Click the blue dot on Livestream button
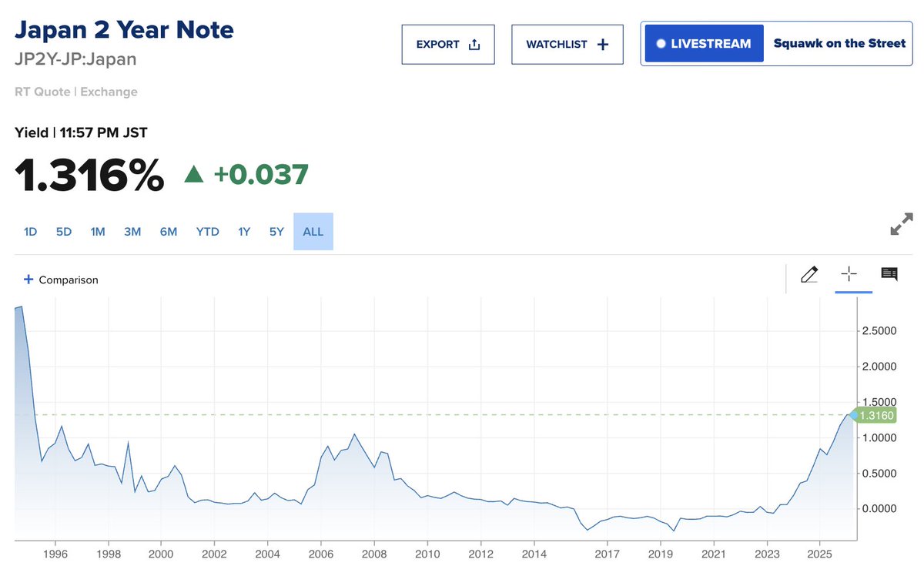Viewport: 924px width, 566px height. coord(661,43)
